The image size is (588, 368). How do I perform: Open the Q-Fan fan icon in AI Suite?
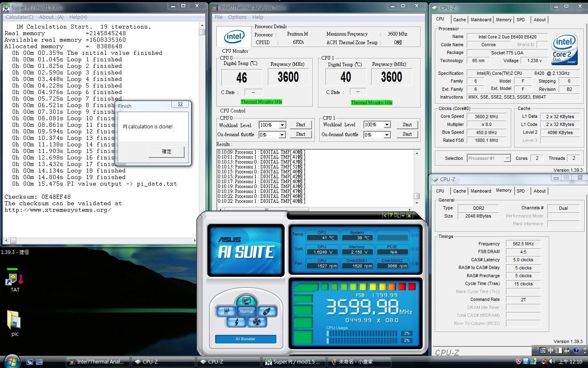click(x=256, y=322)
